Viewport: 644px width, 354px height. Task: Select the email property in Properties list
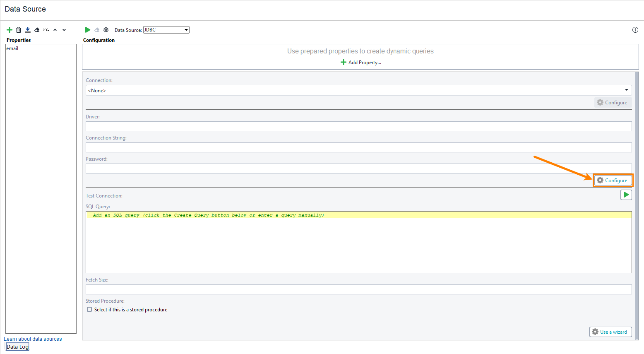(12, 48)
